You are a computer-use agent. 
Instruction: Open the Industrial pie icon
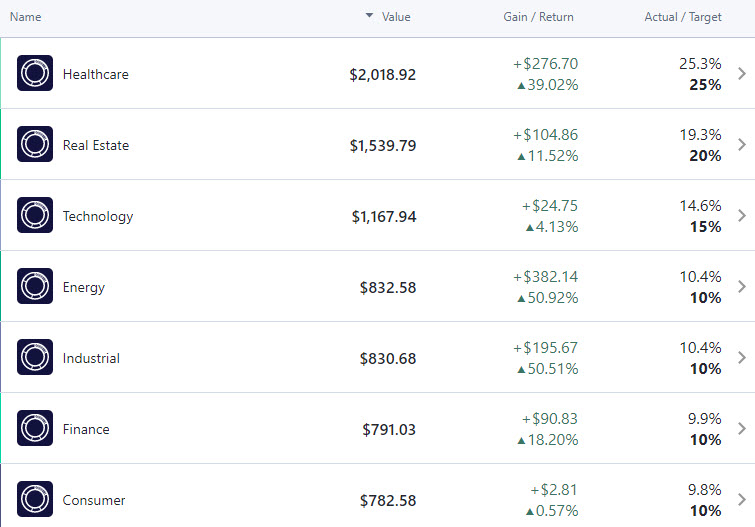pos(35,357)
